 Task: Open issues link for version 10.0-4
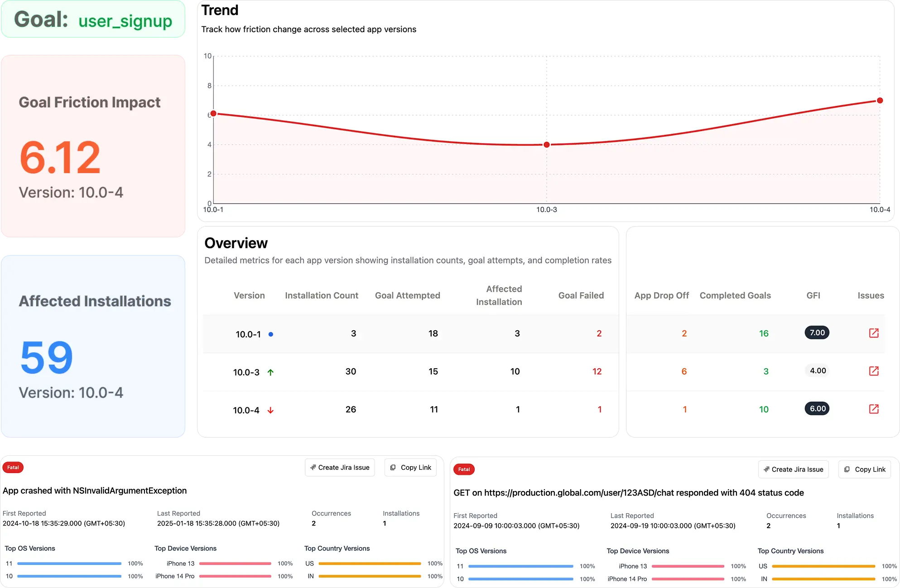pyautogui.click(x=874, y=410)
